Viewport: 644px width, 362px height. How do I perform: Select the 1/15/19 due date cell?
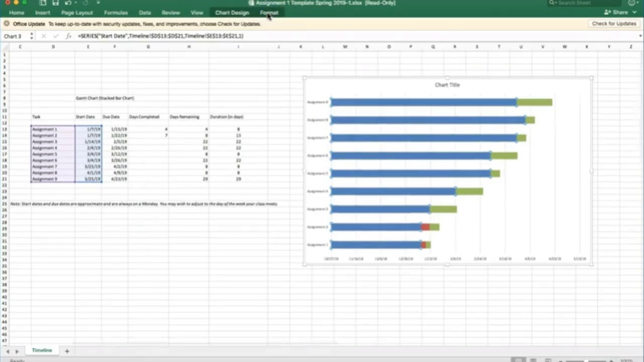coord(114,129)
